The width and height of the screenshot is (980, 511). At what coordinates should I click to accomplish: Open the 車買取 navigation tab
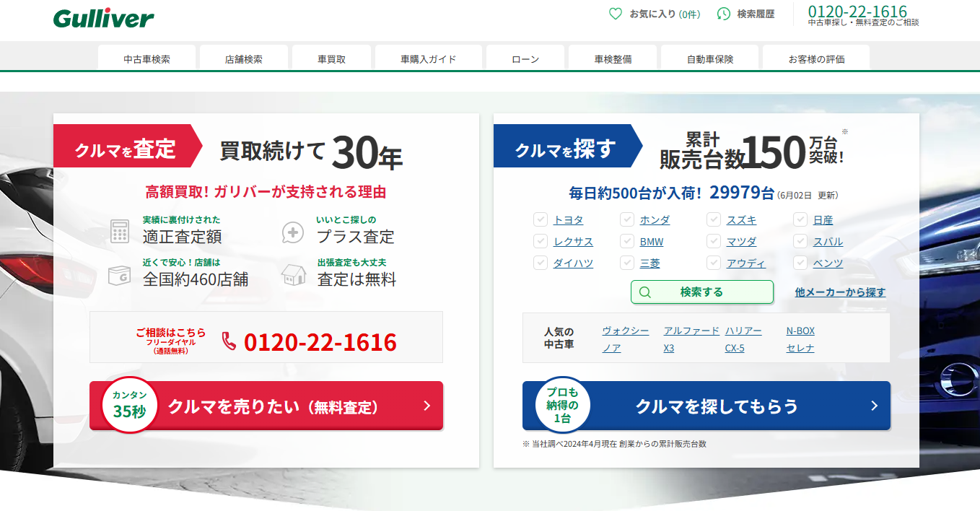point(331,59)
